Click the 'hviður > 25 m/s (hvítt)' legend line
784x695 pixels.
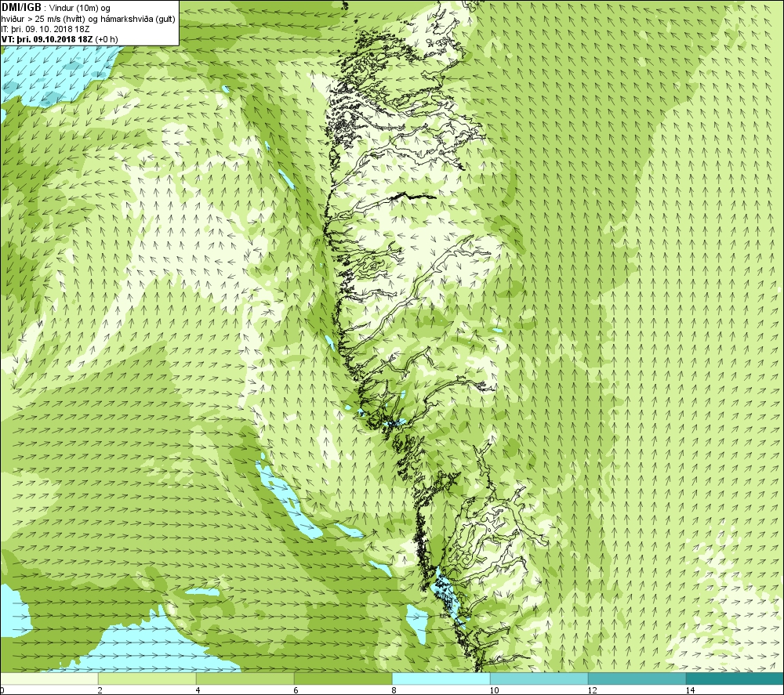pyautogui.click(x=43, y=19)
